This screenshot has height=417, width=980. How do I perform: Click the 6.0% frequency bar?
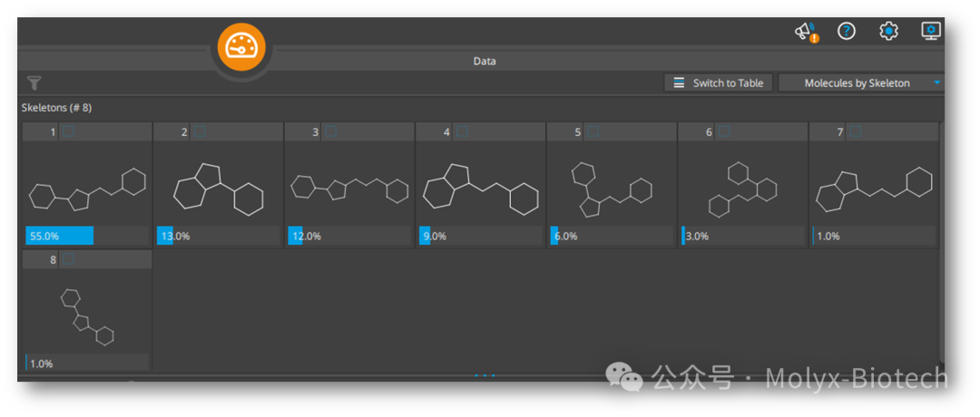point(612,236)
